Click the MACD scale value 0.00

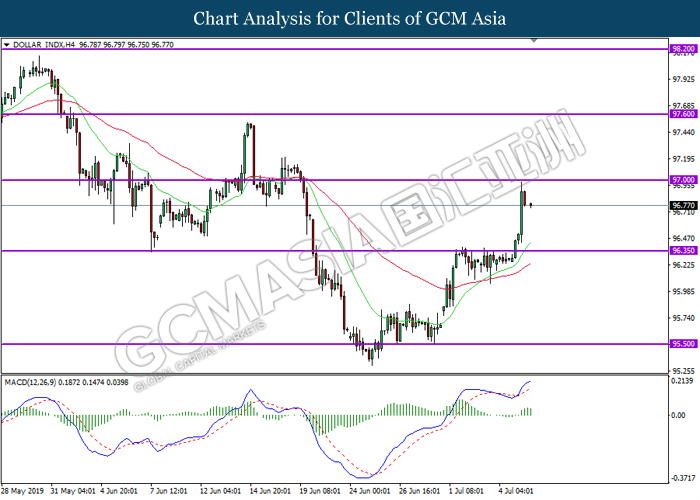(x=679, y=416)
